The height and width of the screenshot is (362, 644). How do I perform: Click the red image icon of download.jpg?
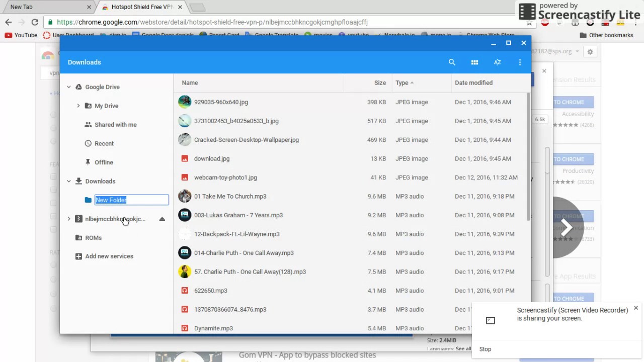(x=185, y=158)
